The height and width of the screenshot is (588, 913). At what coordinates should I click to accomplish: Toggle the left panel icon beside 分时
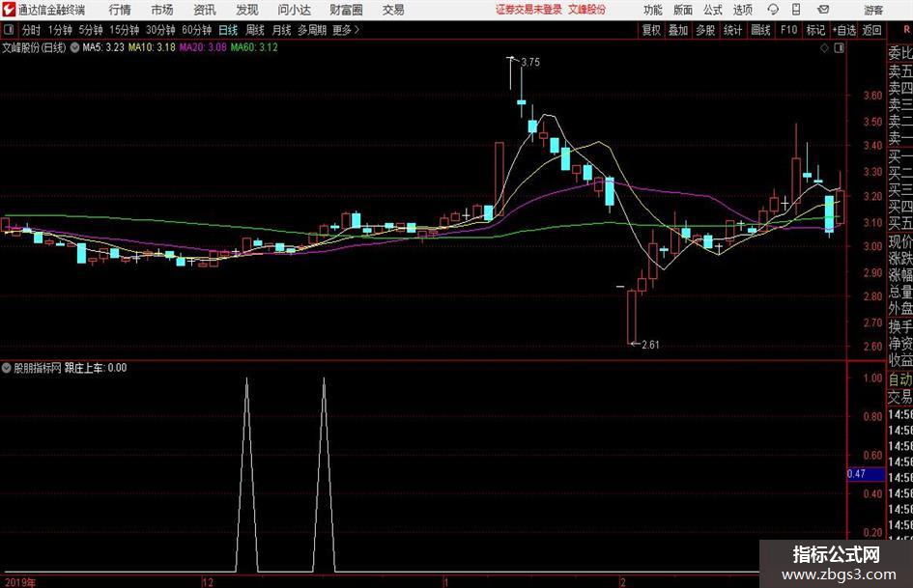[9, 30]
